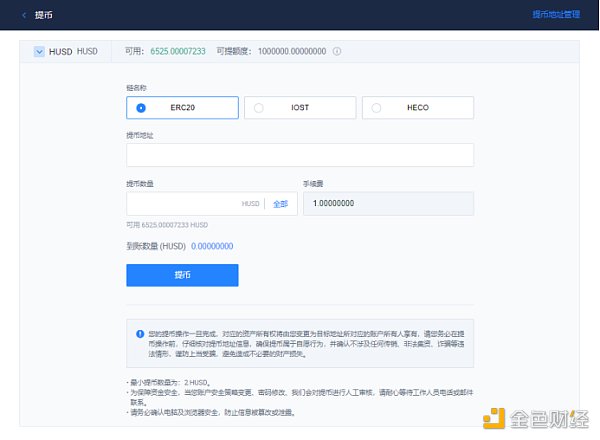This screenshot has width=600, height=440.
Task: Click 全部 to withdraw full balance
Action: [x=280, y=203]
